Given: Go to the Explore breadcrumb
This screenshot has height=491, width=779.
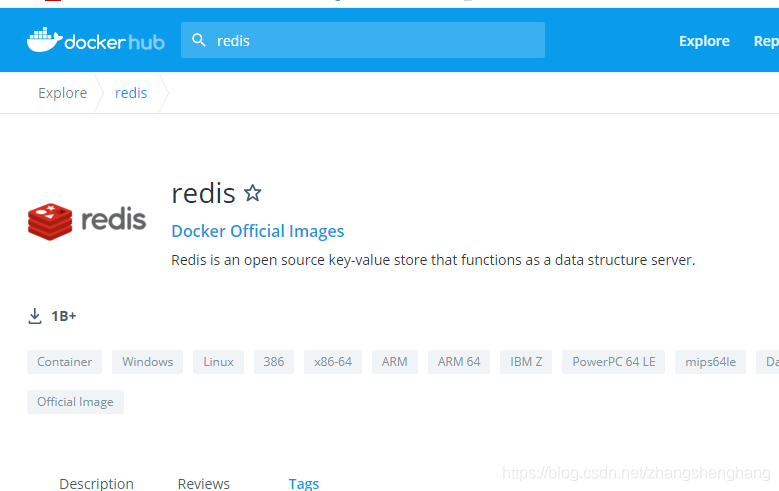Looking at the screenshot, I should pyautogui.click(x=63, y=93).
